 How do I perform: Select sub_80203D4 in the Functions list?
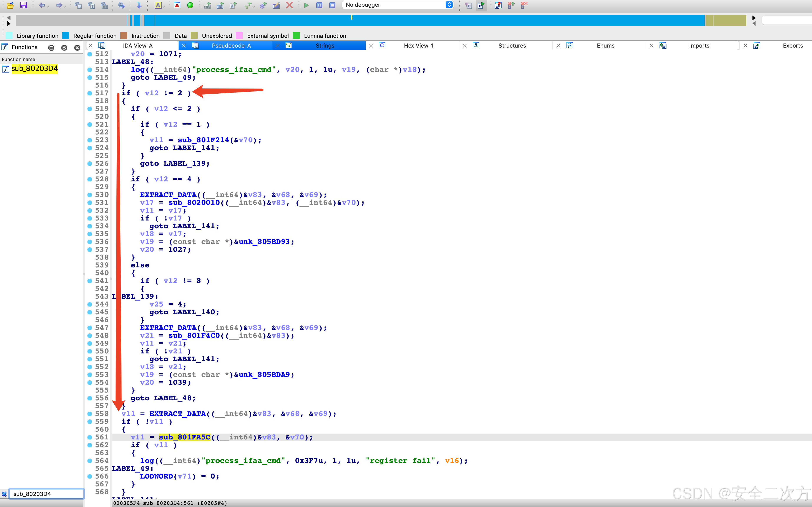click(35, 69)
